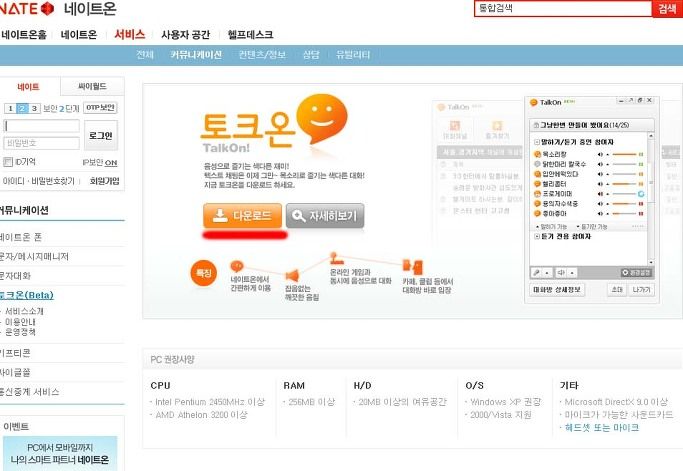Image resolution: width=683 pixels, height=471 pixels.
Task: Open 환경설정 gear button in TalkOn window
Action: click(636, 273)
